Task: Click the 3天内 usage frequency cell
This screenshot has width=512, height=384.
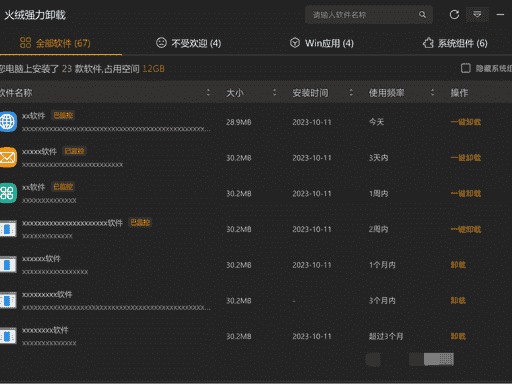Action: 379,158
